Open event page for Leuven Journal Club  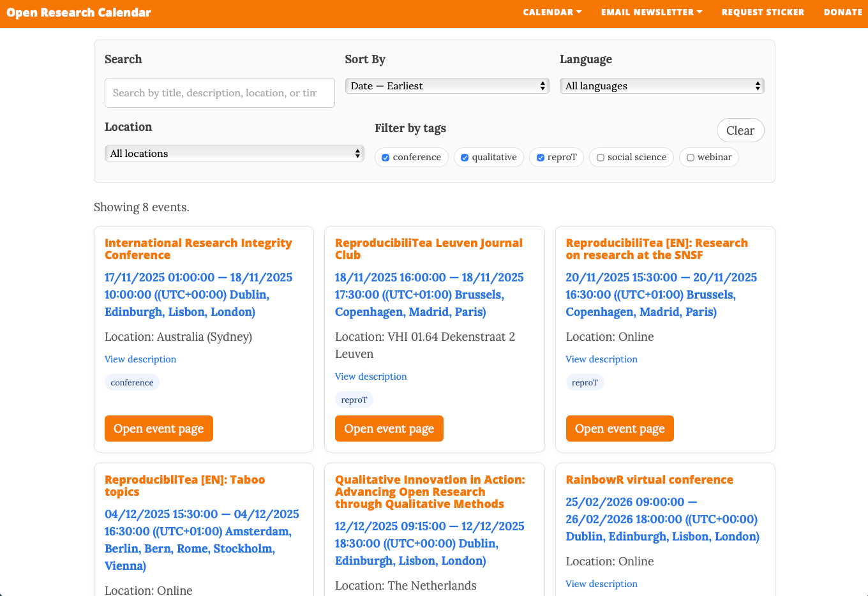click(x=389, y=429)
